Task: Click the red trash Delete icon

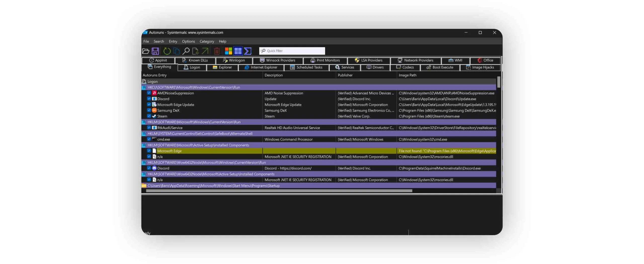Action: point(217,51)
